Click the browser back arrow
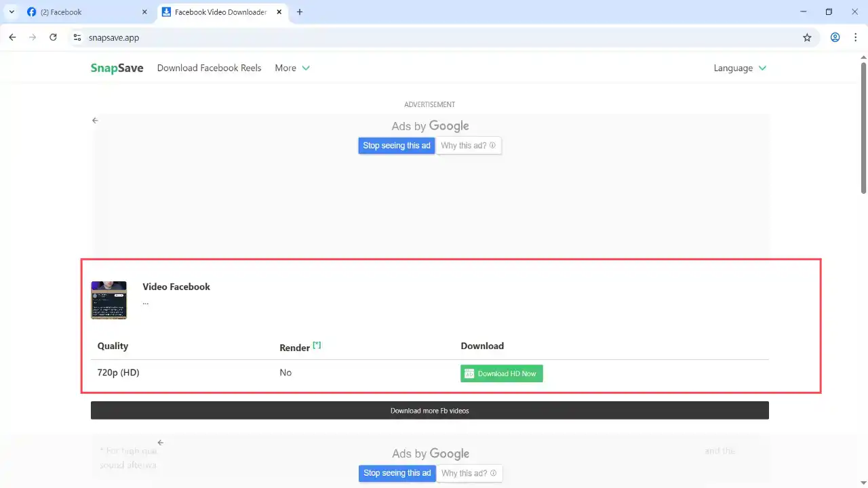The width and height of the screenshot is (868, 488). coord(12,37)
